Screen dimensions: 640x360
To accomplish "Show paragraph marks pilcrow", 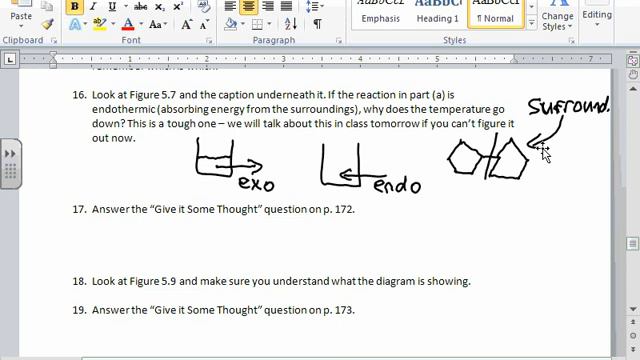I will coord(317,24).
